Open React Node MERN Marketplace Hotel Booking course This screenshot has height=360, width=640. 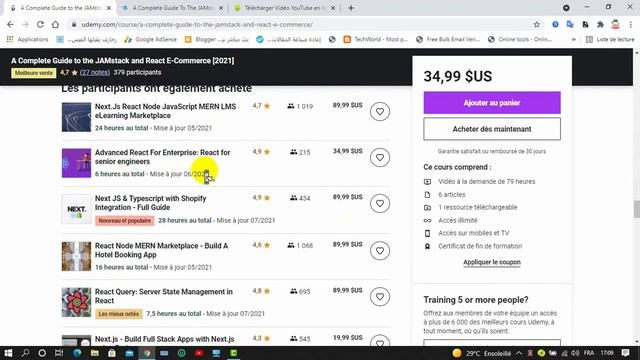161,250
